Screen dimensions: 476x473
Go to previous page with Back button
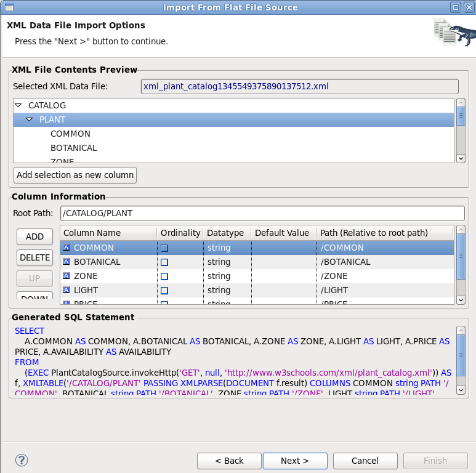pyautogui.click(x=229, y=461)
